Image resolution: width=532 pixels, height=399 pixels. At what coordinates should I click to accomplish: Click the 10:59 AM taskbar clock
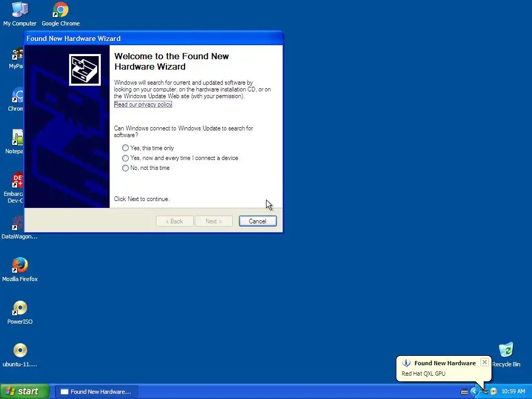513,392
